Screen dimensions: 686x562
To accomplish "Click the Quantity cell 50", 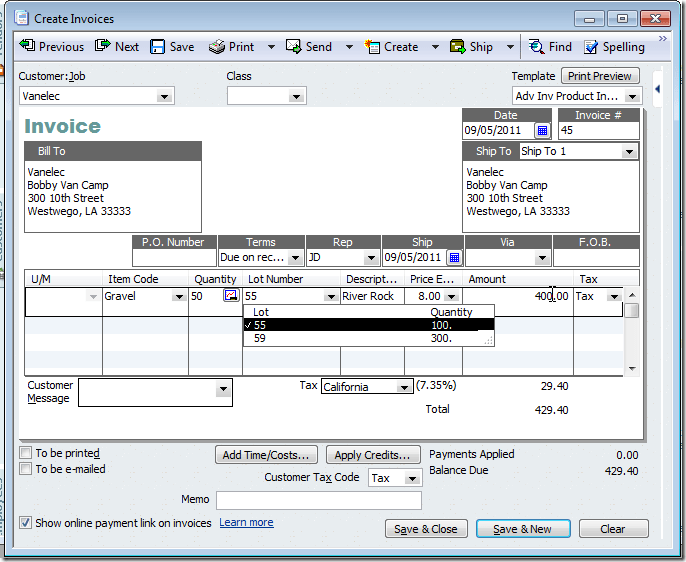I will pos(206,296).
